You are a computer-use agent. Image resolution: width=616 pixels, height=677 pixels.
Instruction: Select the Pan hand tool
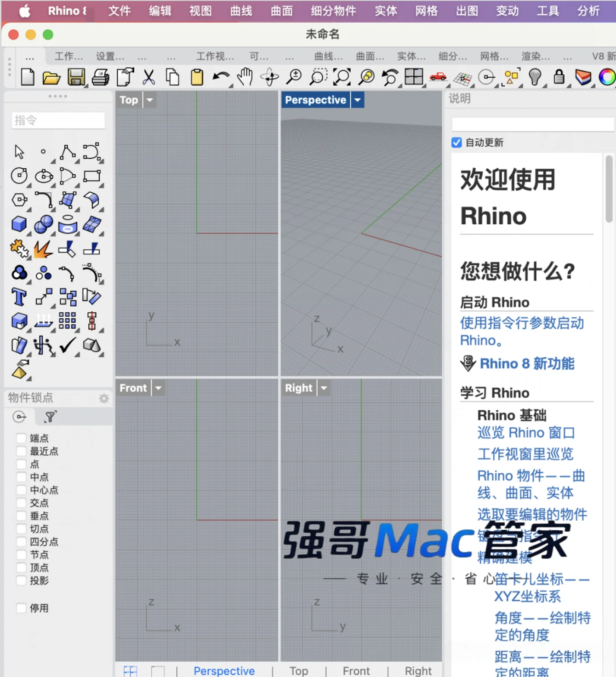point(245,76)
